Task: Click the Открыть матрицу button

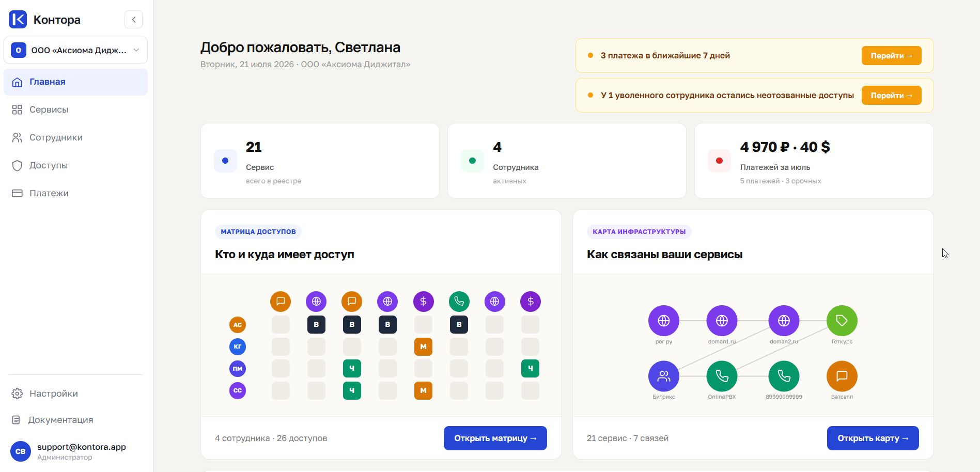Action: click(x=495, y=438)
